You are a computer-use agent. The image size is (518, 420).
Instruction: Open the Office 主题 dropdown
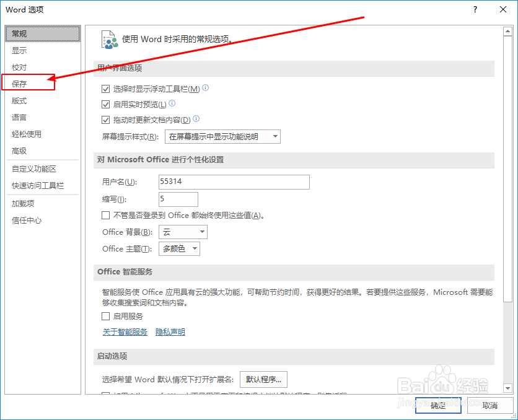tap(180, 248)
